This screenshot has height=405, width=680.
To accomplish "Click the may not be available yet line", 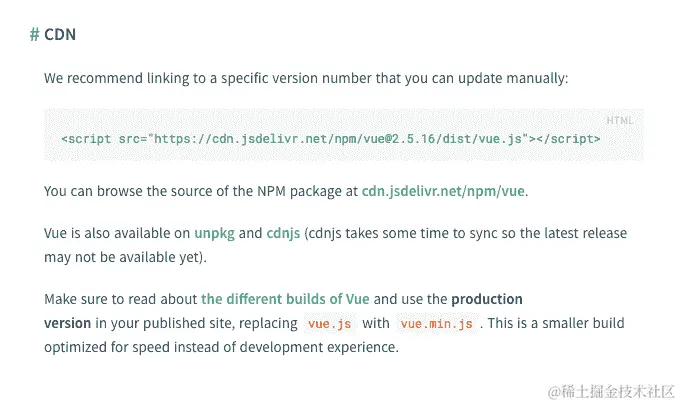I will pyautogui.click(x=125, y=258).
